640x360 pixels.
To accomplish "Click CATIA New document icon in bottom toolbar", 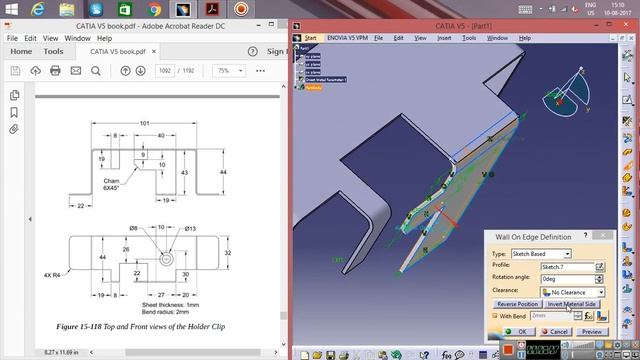I will (x=304, y=355).
